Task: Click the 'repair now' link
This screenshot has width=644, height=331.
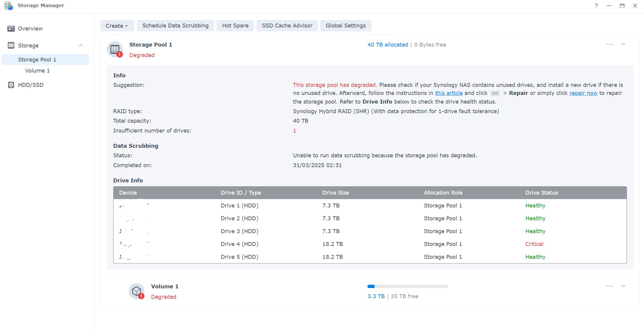Action: [x=583, y=93]
